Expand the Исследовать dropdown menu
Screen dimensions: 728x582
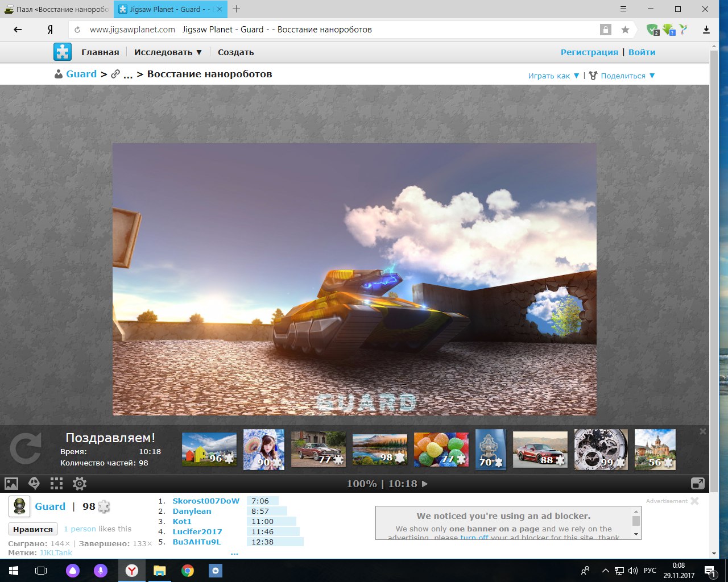coord(168,52)
